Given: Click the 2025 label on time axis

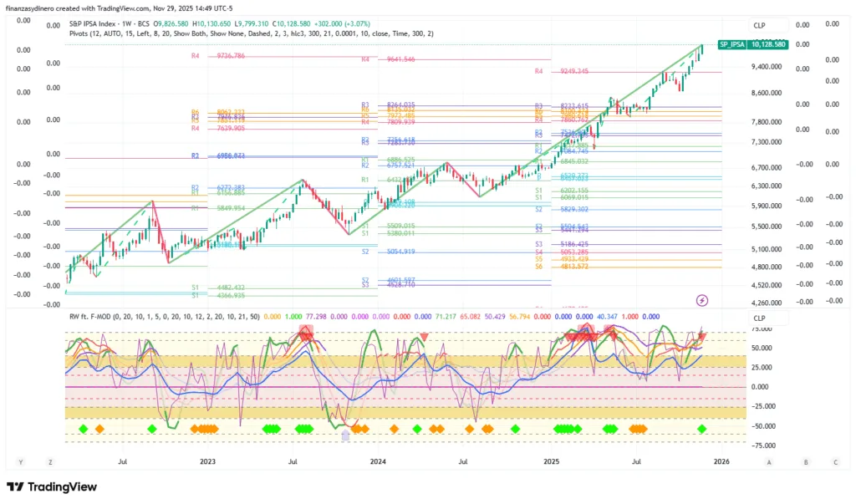Looking at the screenshot, I should pyautogui.click(x=551, y=461).
